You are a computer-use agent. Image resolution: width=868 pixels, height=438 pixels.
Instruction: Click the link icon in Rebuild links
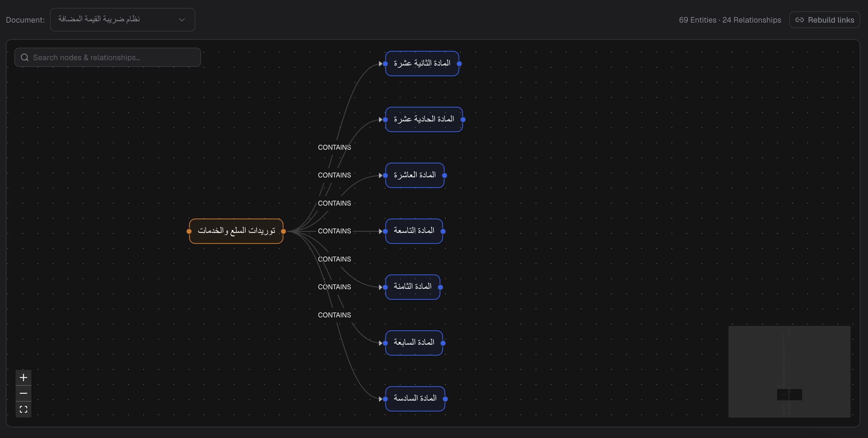pyautogui.click(x=799, y=20)
